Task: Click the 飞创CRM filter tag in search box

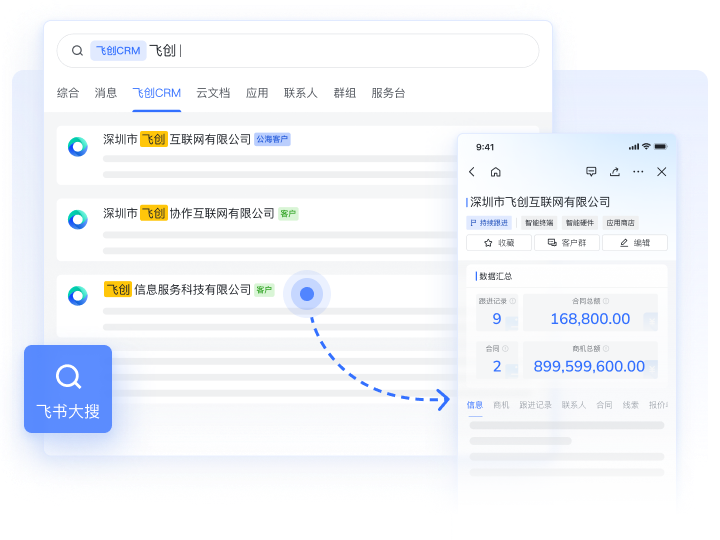Action: [x=118, y=51]
